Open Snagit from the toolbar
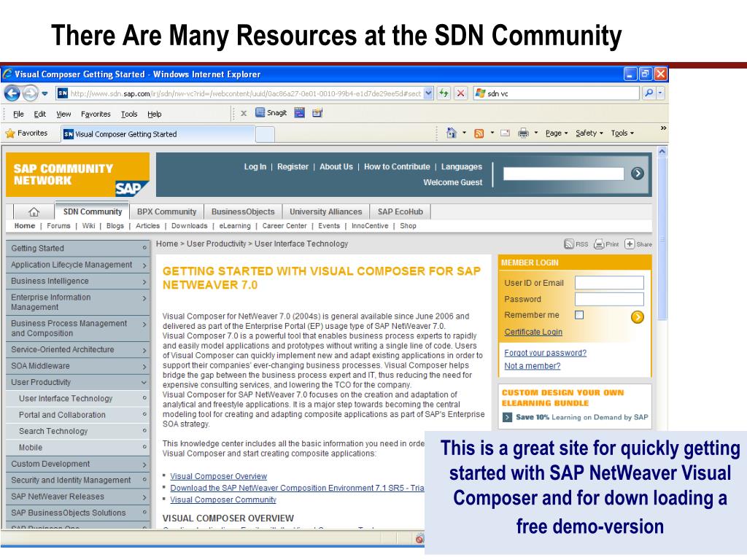Viewport: 747px width, 560px height. [271, 113]
